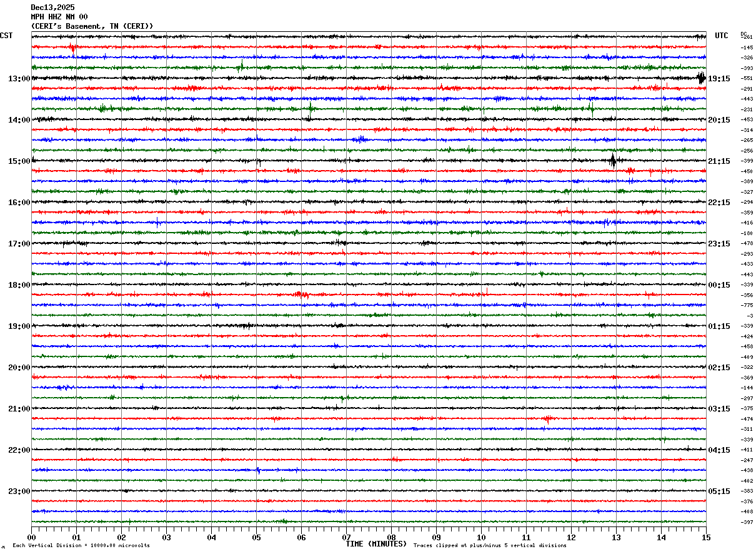Click the DC offset value '-399'

[747, 161]
